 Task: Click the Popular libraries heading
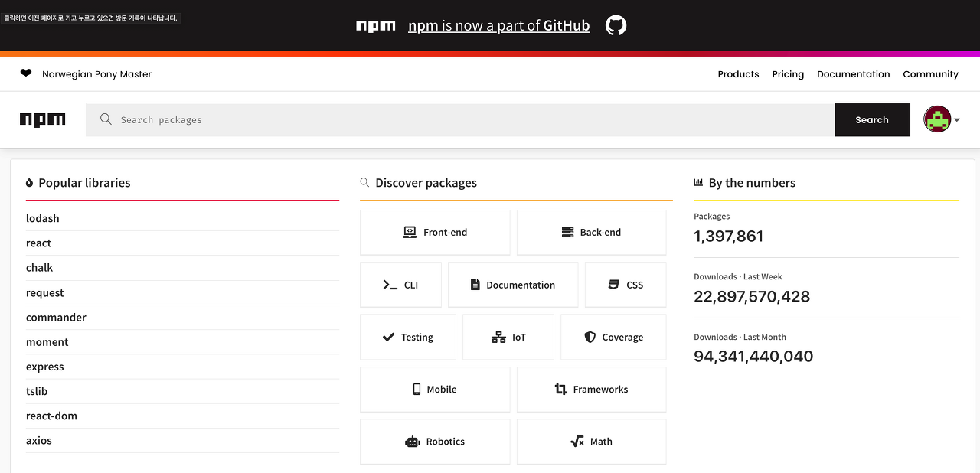(x=84, y=183)
